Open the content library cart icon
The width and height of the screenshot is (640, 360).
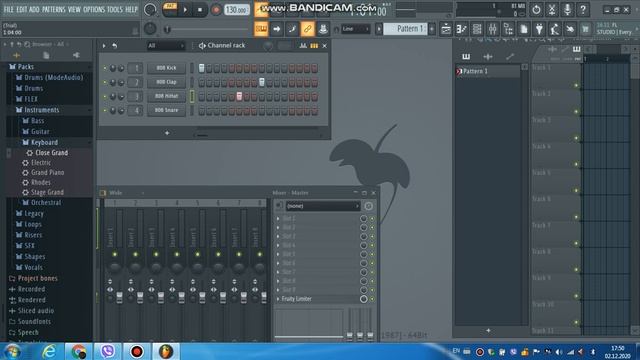click(x=585, y=29)
